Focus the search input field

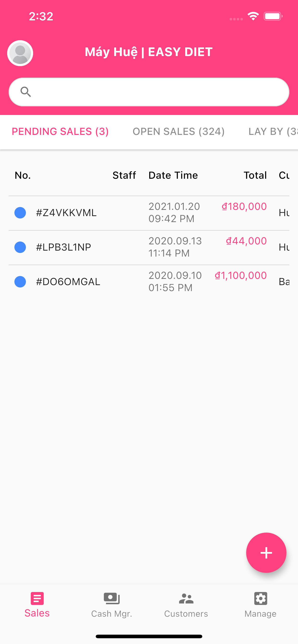click(x=149, y=92)
